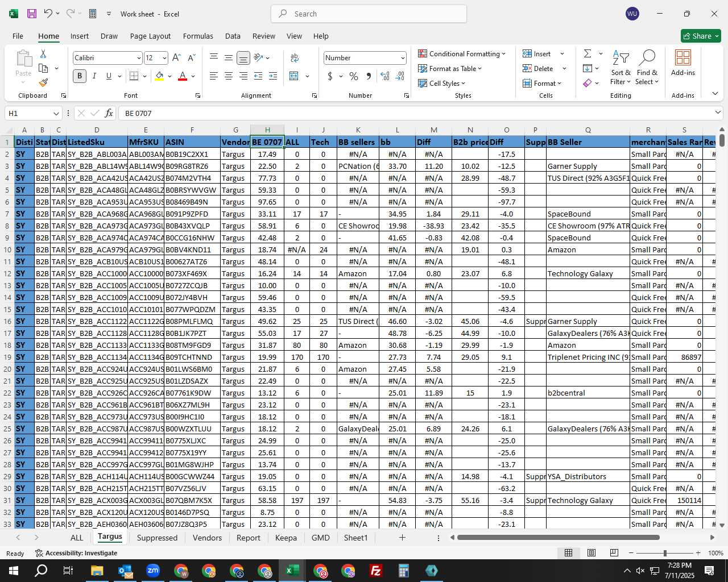This screenshot has height=582, width=728.
Task: Expand Format as Table menu
Action: pyautogui.click(x=450, y=68)
